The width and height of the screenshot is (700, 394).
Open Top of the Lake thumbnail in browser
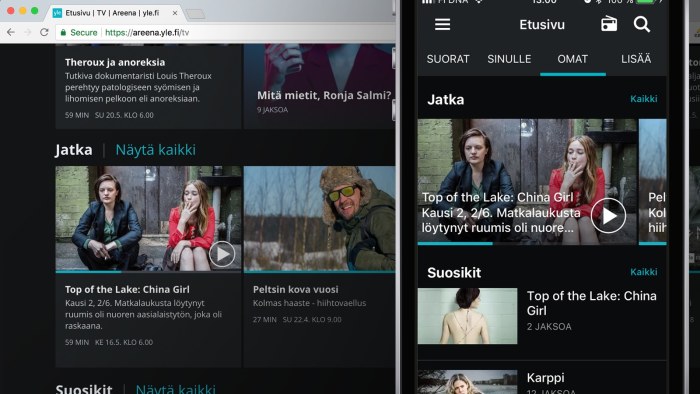click(148, 218)
